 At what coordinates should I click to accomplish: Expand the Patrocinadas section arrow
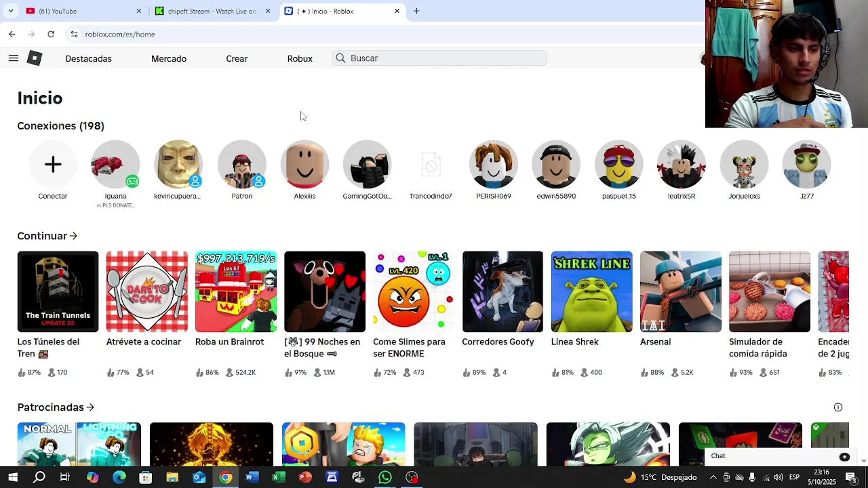(x=90, y=407)
